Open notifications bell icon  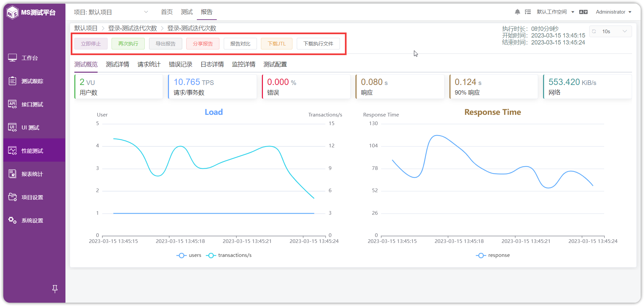517,12
